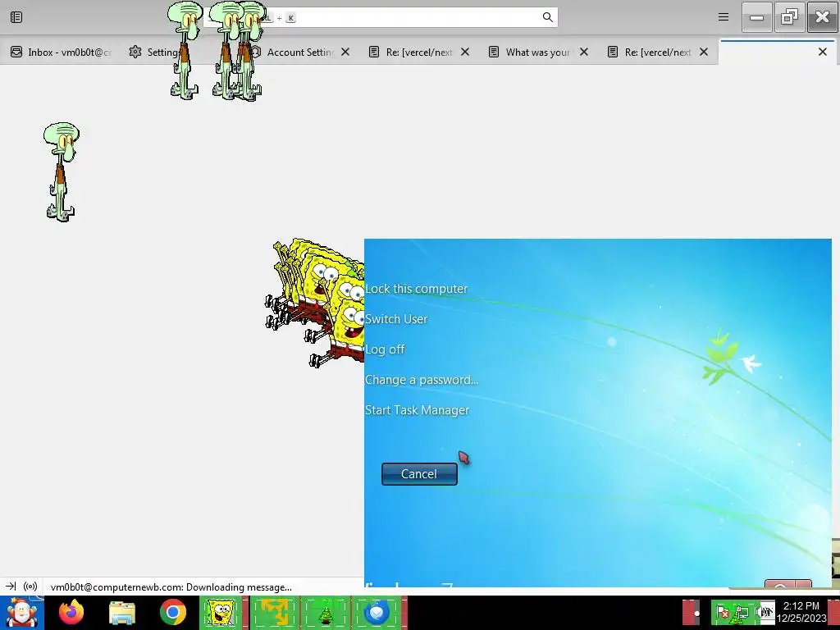Viewport: 840px width, 630px height.
Task: Select Lock this computer
Action: pyautogui.click(x=416, y=289)
